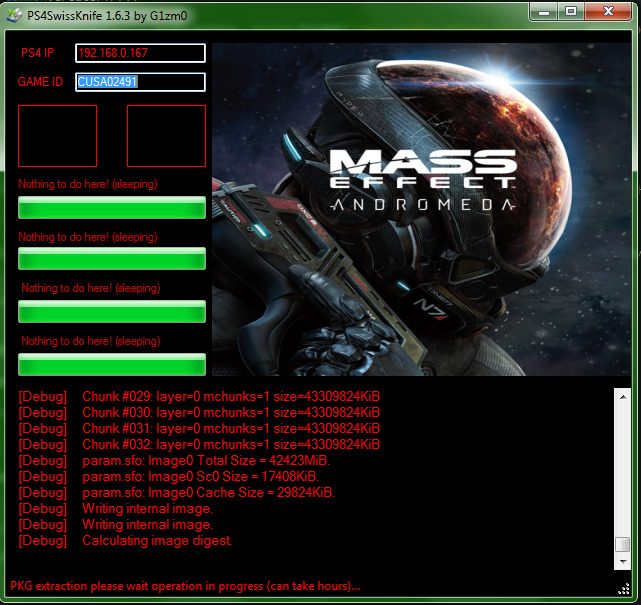
Task: Click the debug log scrollbar thumb
Action: pos(622,545)
